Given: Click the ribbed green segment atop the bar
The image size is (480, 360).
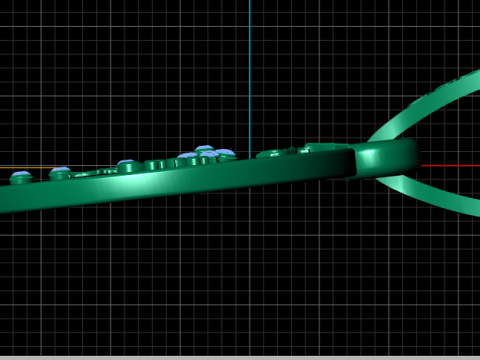Looking at the screenshot, I should (180, 163).
